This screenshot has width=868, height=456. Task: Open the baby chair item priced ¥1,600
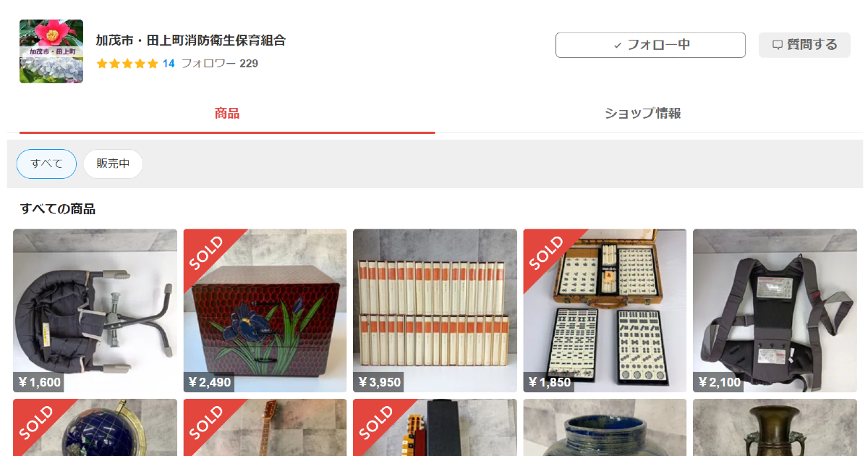pos(95,311)
